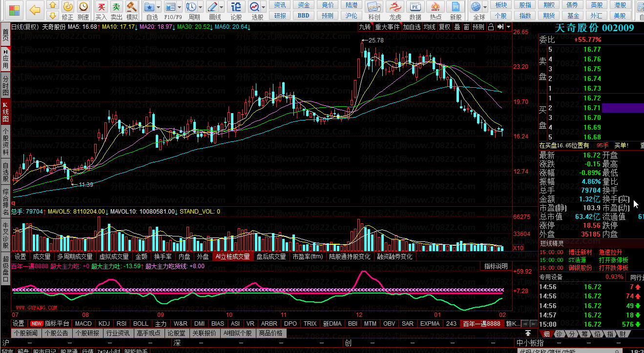The image size is (644, 353).
Task: Expand the 周期 dropdown arrow
Action: [200, 7]
